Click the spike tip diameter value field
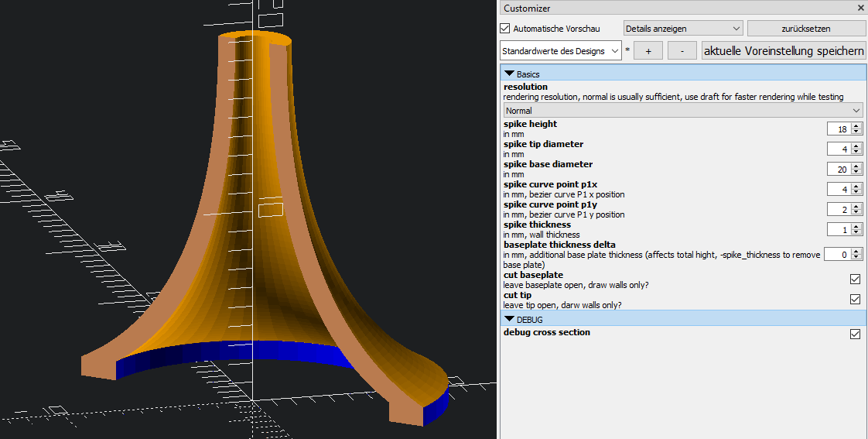Viewport: 868px width, 439px height. point(839,149)
